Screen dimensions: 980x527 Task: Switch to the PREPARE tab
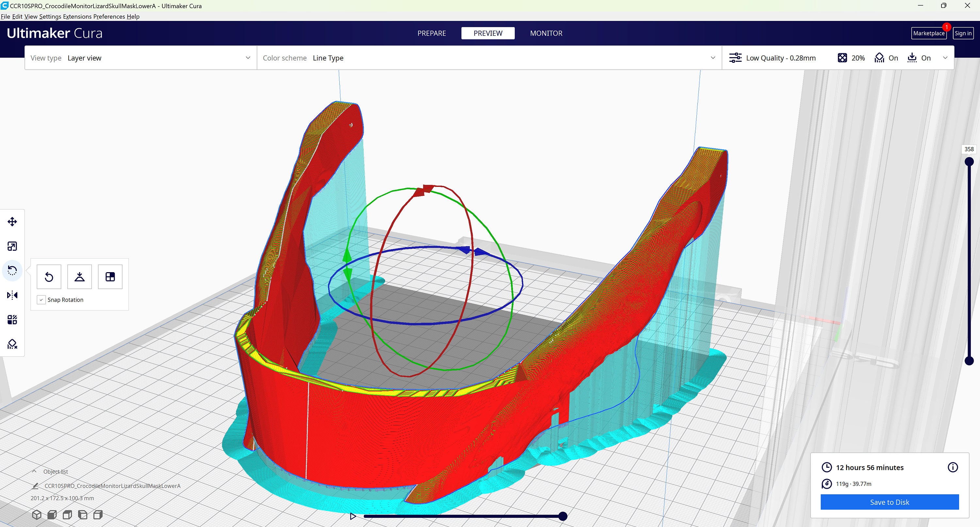[432, 33]
